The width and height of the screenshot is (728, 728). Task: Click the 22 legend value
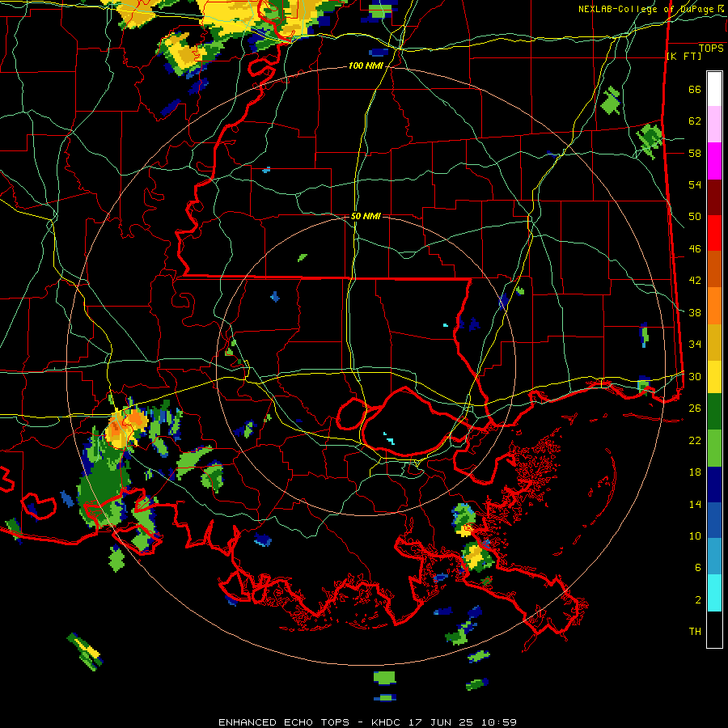click(x=695, y=440)
